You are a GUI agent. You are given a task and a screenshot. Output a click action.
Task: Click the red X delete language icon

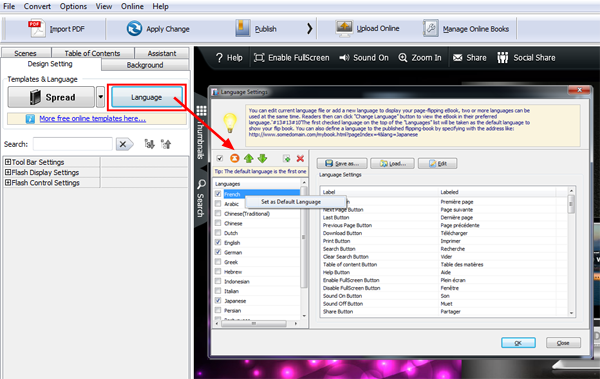[x=300, y=158]
